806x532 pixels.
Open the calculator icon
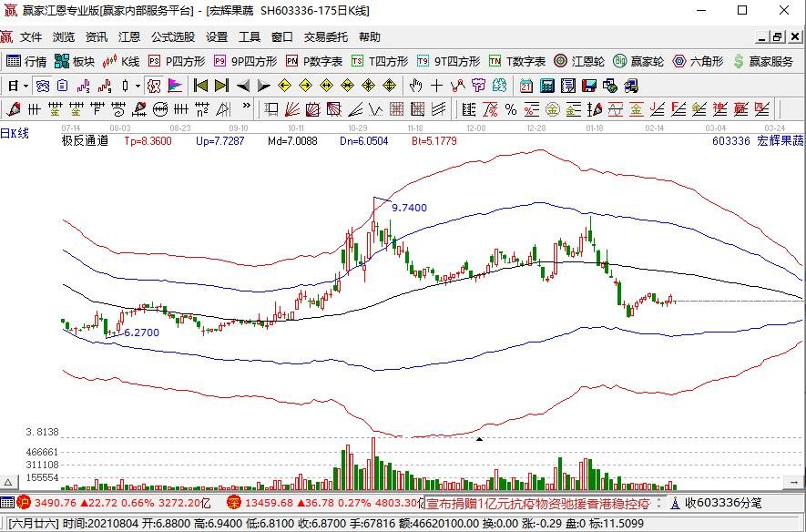tap(547, 86)
